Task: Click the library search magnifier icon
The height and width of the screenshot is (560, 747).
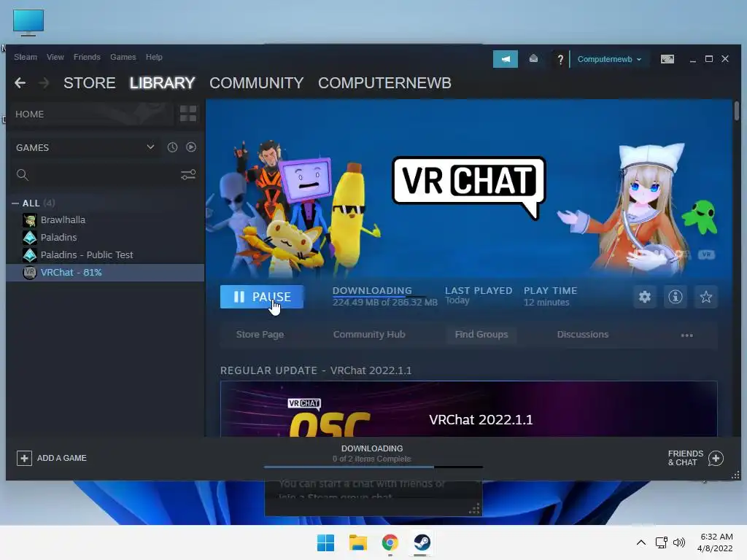Action: (x=23, y=175)
